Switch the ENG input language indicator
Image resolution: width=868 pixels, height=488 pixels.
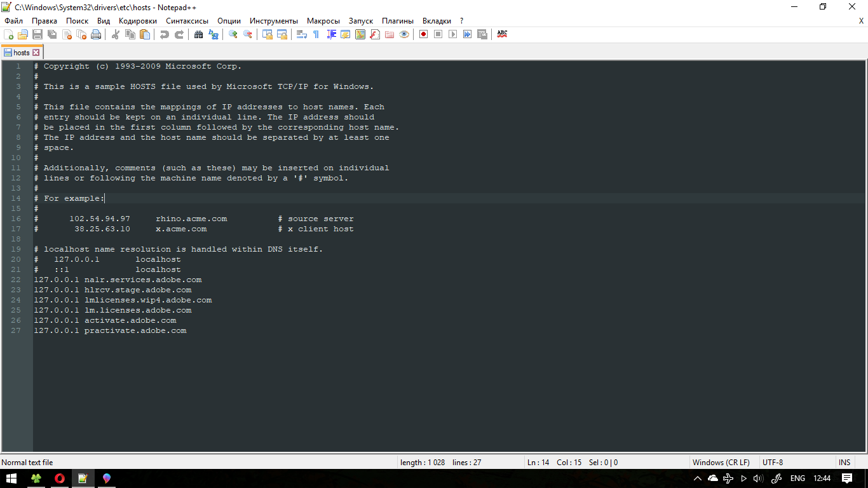[x=797, y=478]
